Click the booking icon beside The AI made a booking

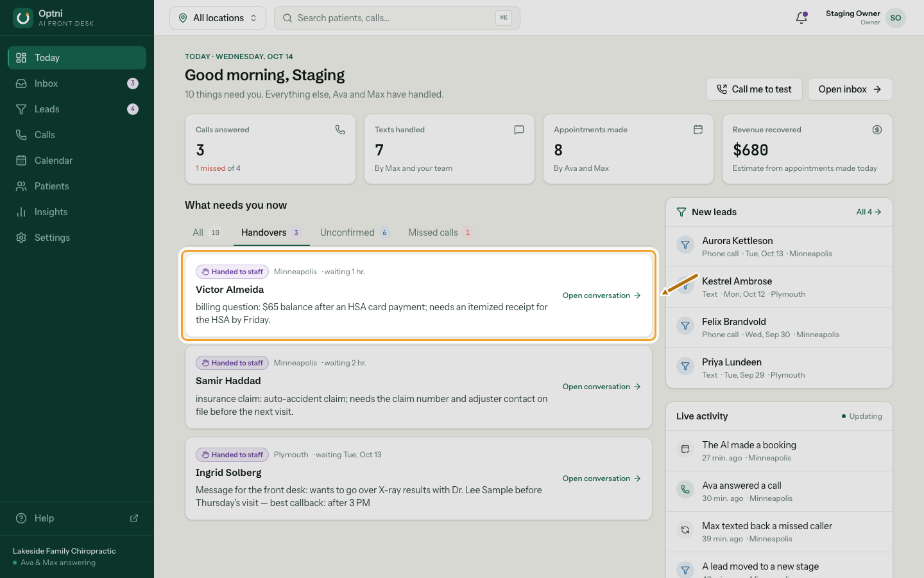point(685,449)
